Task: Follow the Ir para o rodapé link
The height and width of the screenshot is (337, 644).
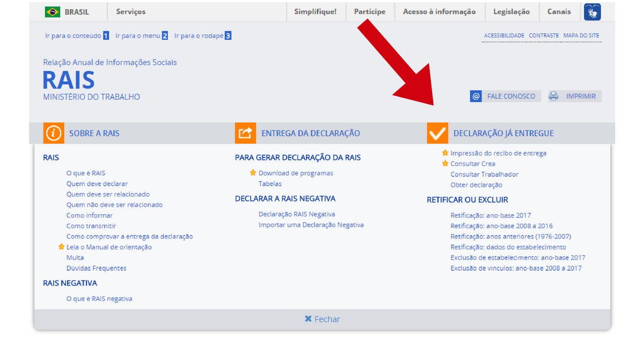Action: pyautogui.click(x=203, y=36)
